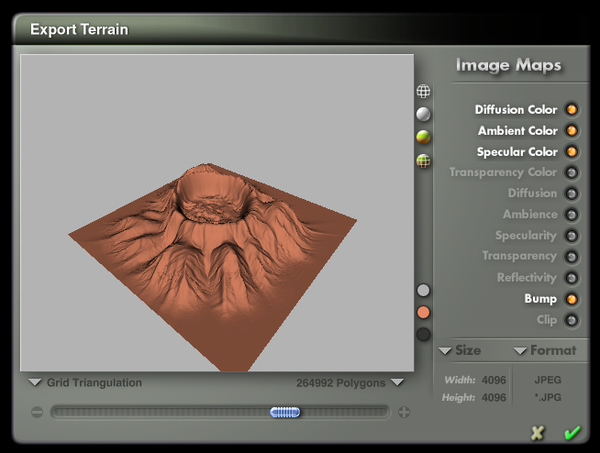Click the polygon count slider thumb
Image resolution: width=600 pixels, height=453 pixels.
click(285, 412)
